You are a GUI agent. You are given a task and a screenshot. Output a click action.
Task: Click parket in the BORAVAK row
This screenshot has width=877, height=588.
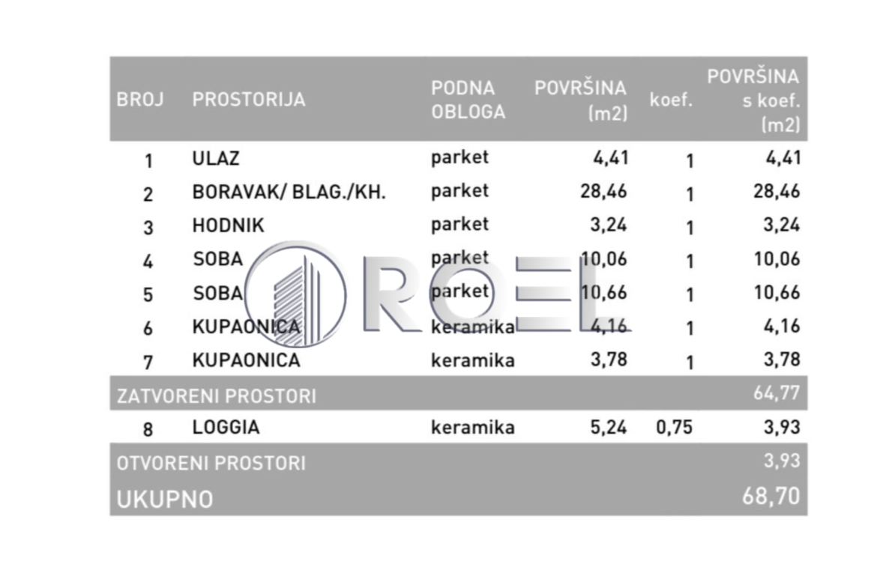click(x=459, y=191)
